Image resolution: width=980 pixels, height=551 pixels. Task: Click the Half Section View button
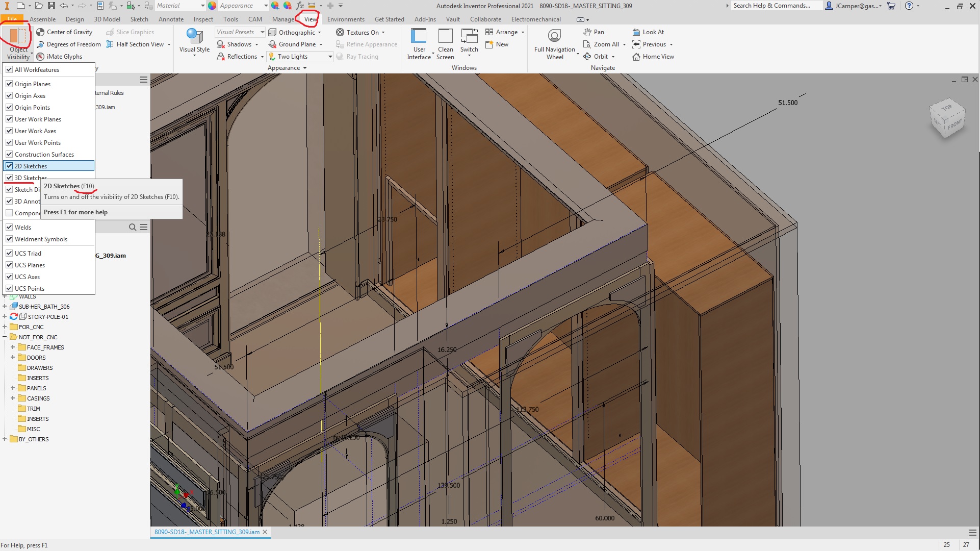(138, 44)
